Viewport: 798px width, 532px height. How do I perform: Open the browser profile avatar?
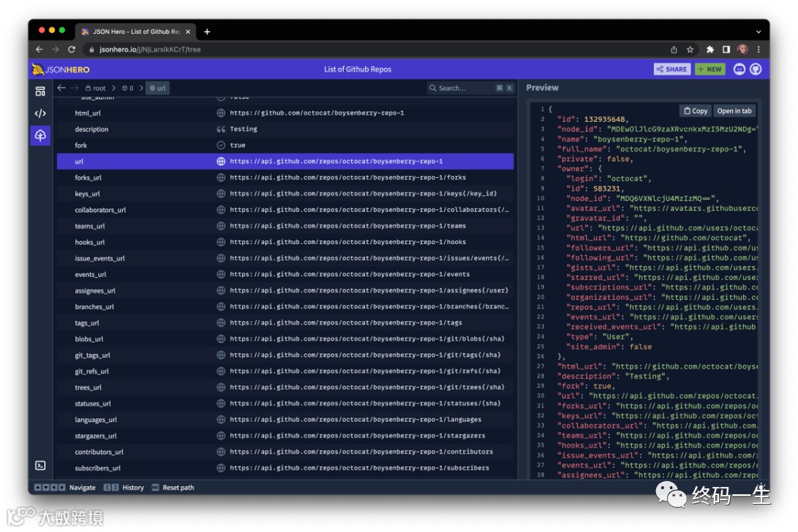pos(743,50)
